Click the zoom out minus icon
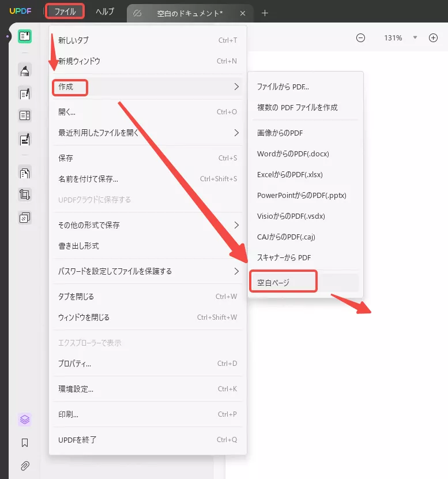 (x=360, y=38)
